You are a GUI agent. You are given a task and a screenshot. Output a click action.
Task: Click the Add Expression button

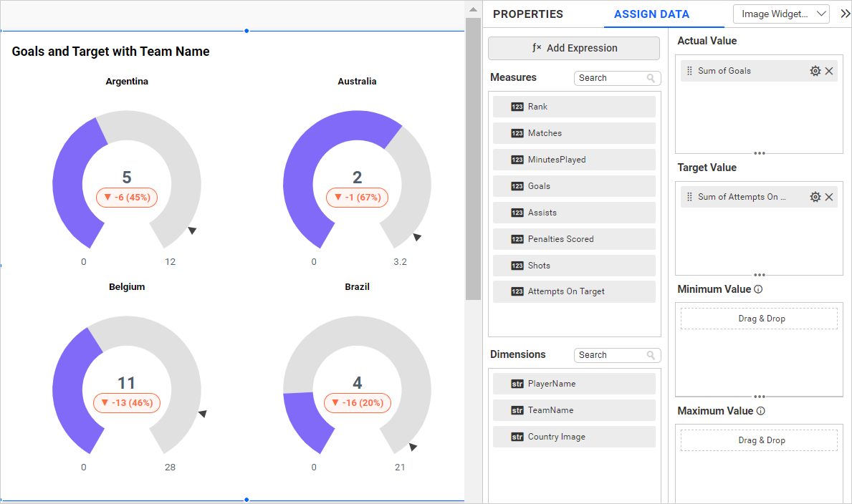573,48
